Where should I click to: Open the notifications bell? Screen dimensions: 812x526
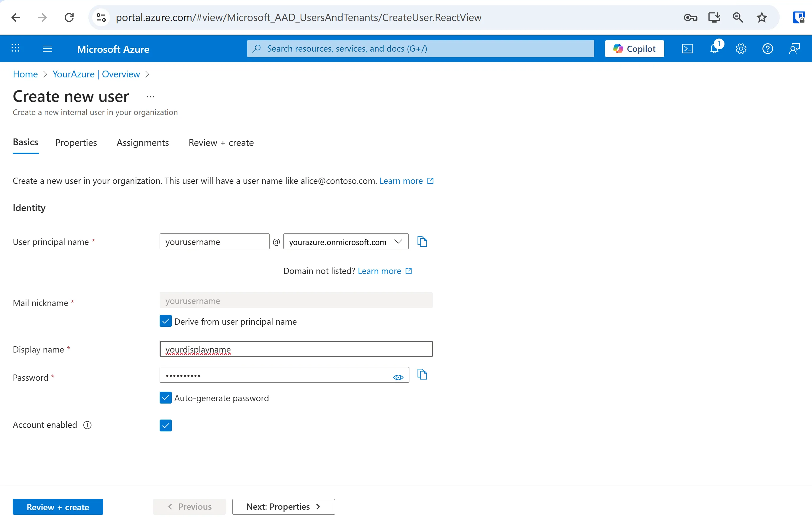point(714,49)
